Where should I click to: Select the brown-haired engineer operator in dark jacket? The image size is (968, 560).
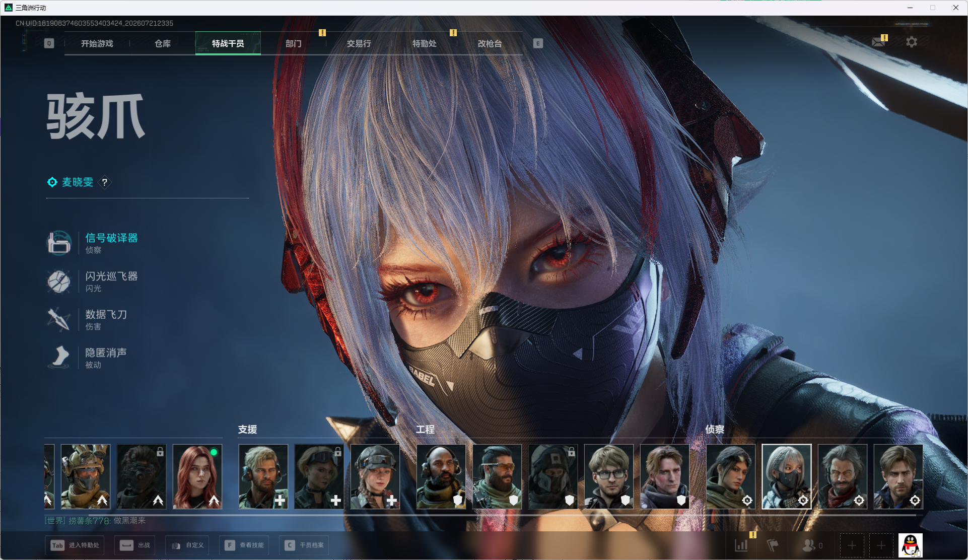(x=665, y=476)
